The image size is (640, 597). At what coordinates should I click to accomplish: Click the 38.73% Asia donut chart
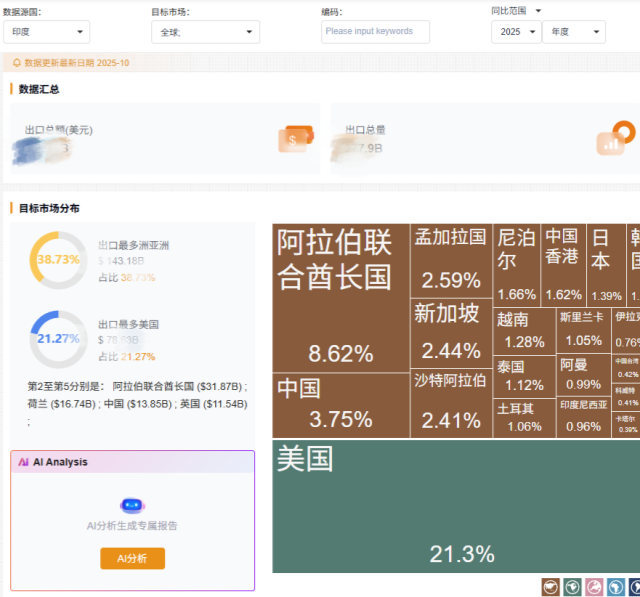click(x=58, y=260)
